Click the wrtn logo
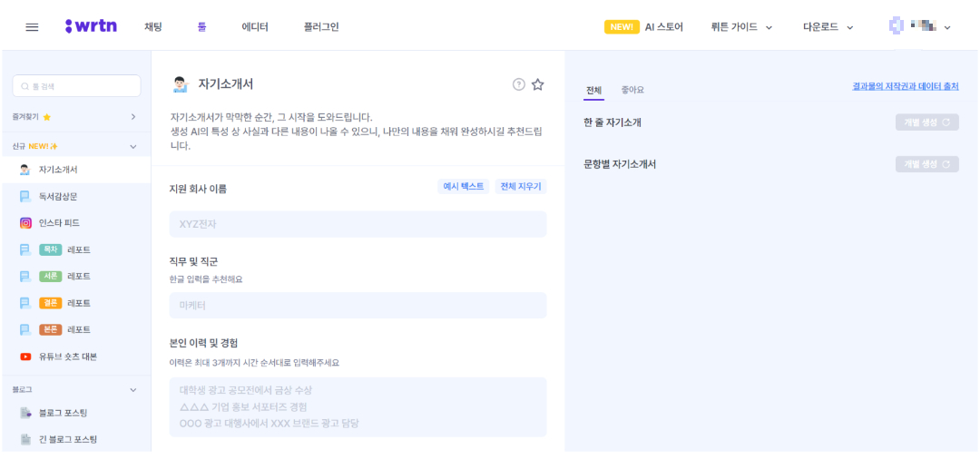The width and height of the screenshot is (980, 459). point(91,27)
